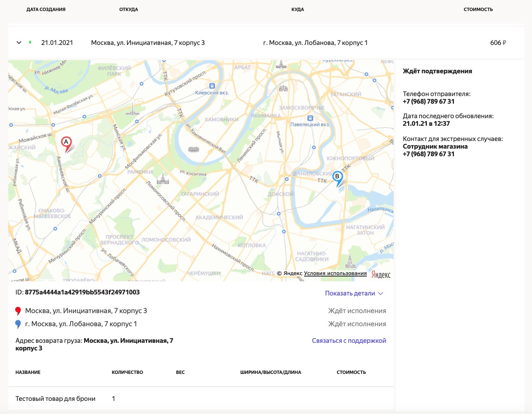Click КОЛИЧЕСТВО items column header
The width and height of the screenshot is (532, 414).
tap(127, 372)
